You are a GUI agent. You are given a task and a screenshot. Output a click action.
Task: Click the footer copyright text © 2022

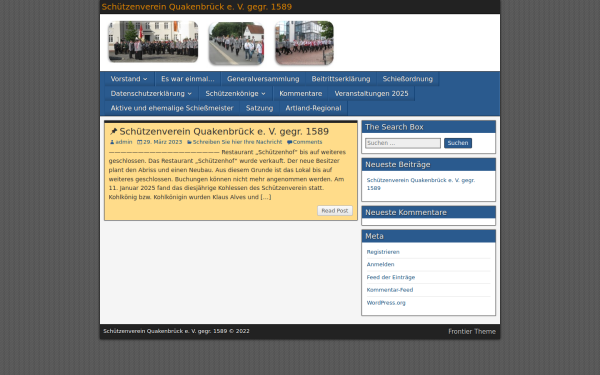176,331
